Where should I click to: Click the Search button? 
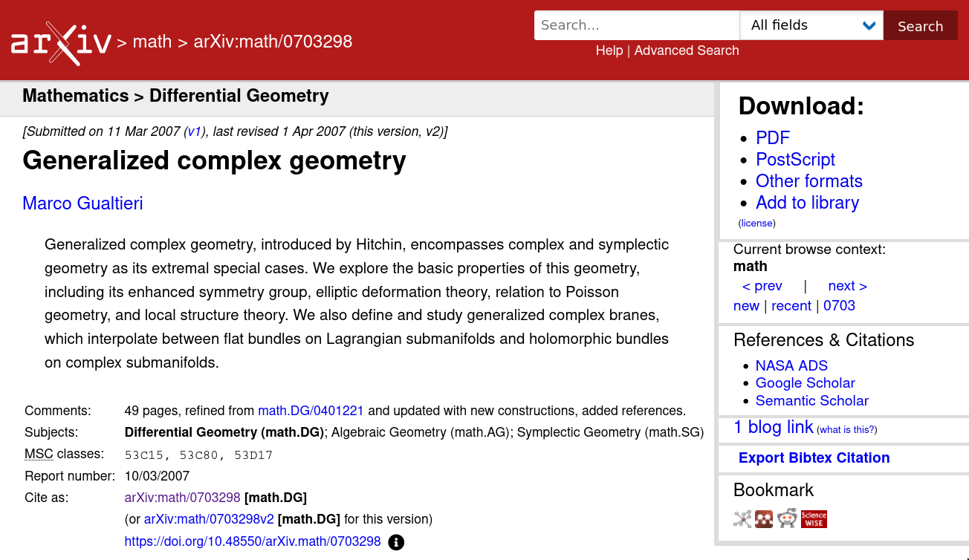pos(920,26)
